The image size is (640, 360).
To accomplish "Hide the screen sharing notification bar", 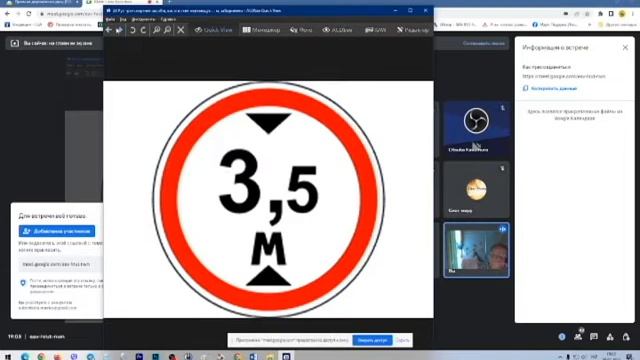I will click(402, 340).
